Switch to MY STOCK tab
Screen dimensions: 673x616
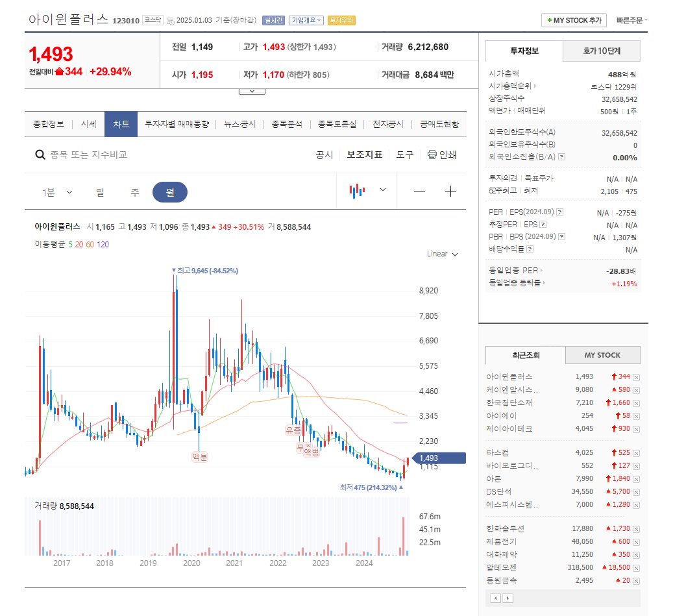click(603, 355)
